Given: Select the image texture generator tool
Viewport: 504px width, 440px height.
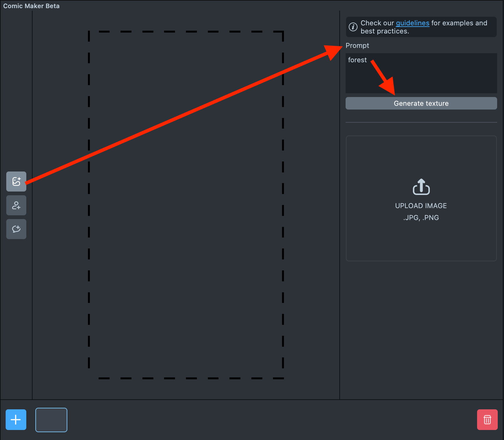Looking at the screenshot, I should point(16,182).
